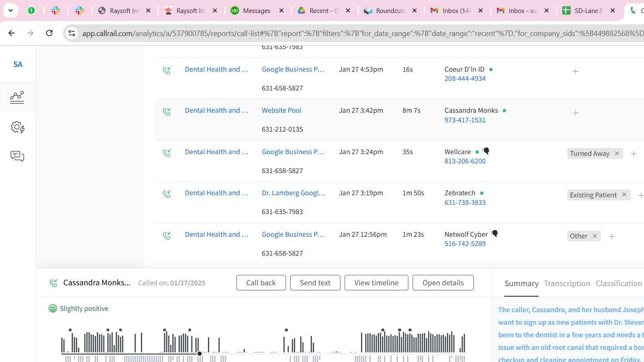Add a tag to Cassandra Monks call
Image resolution: width=644 pixels, height=362 pixels.
tap(575, 113)
